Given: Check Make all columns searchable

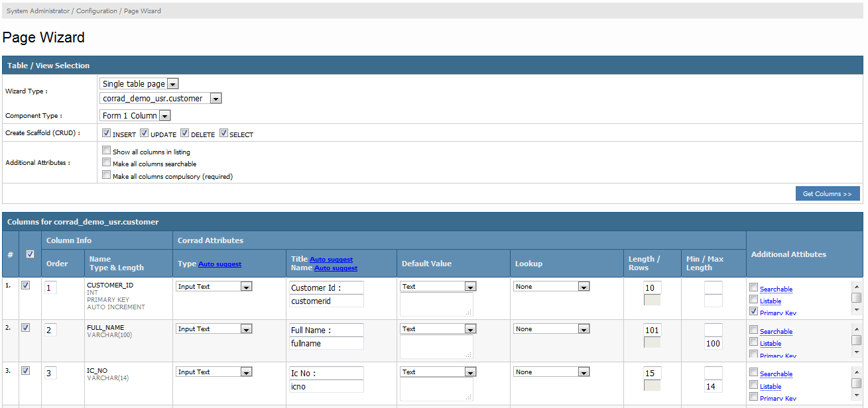Looking at the screenshot, I should 106,163.
